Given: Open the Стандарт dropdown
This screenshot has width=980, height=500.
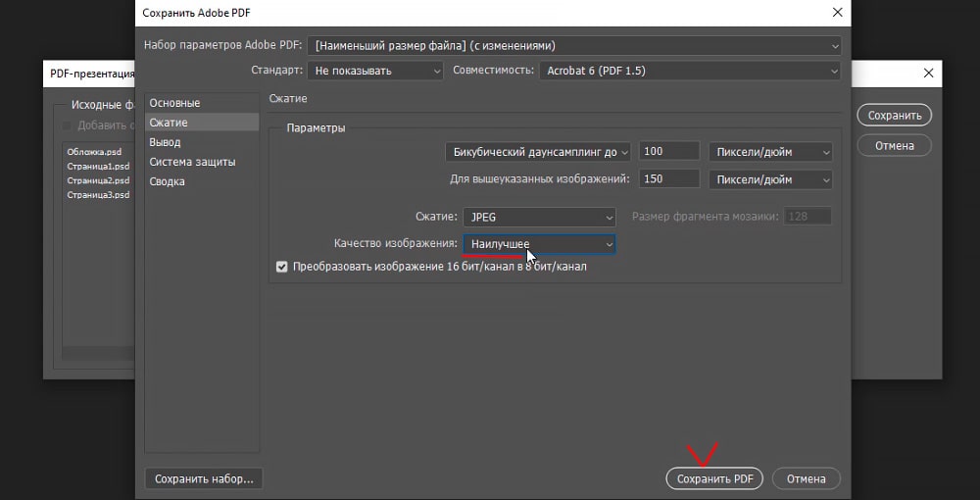Looking at the screenshot, I should pyautogui.click(x=375, y=71).
